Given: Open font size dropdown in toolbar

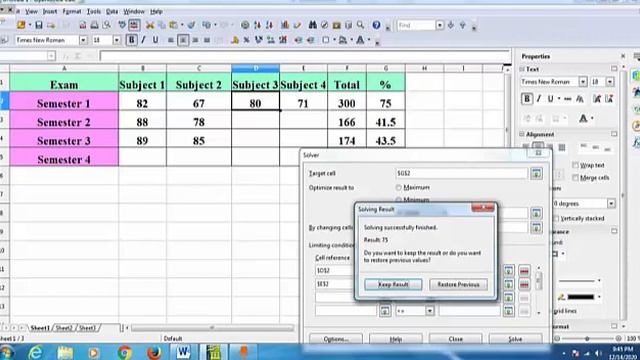Looking at the screenshot, I should (117, 40).
